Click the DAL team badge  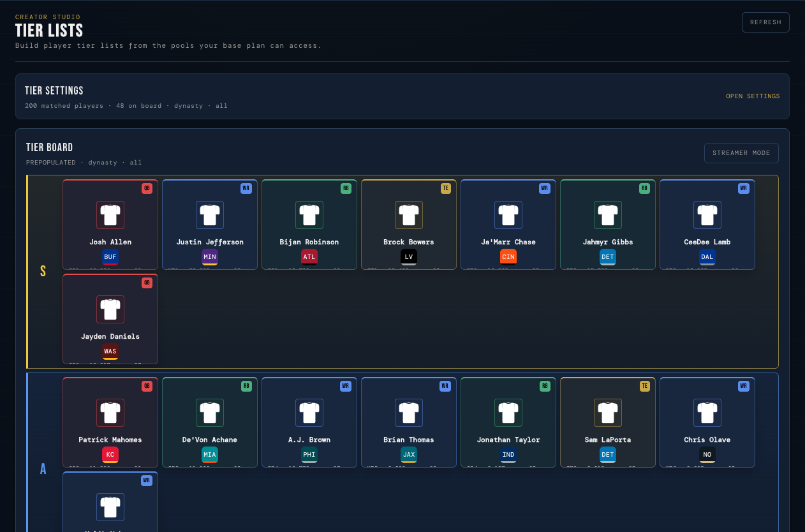coord(707,257)
